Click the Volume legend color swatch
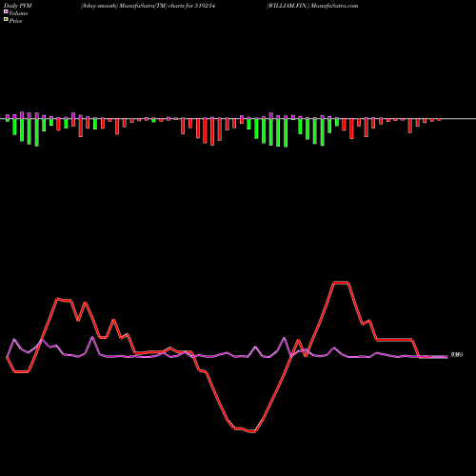476x476 pixels. pos(6,11)
